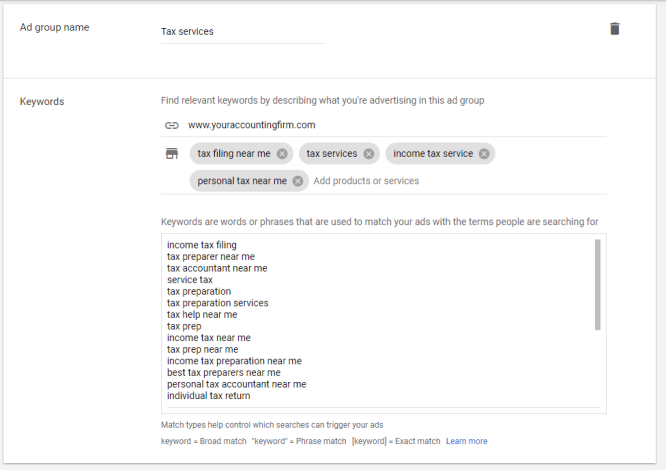
Task: Click the website URL input field
Action: click(390, 125)
